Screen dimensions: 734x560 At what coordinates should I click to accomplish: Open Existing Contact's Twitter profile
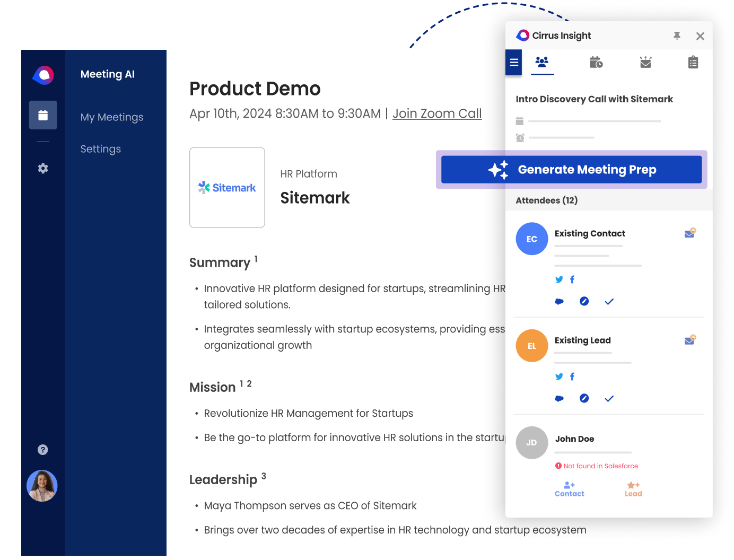(559, 279)
